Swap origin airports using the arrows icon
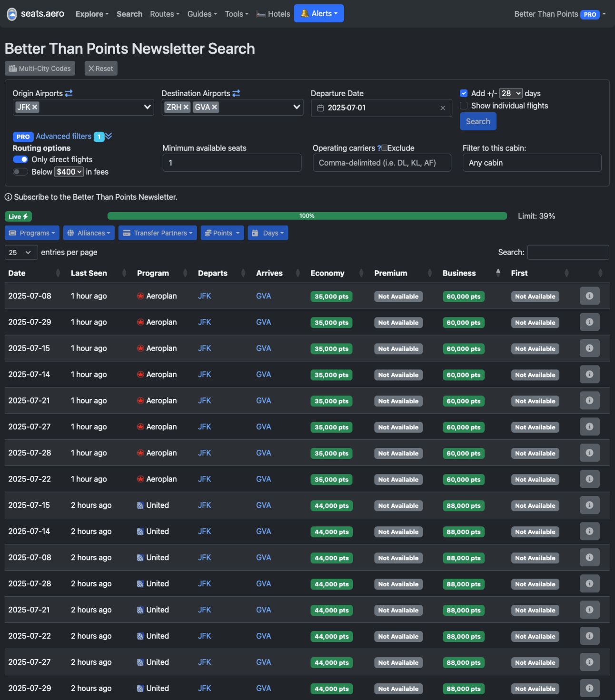 (x=69, y=93)
